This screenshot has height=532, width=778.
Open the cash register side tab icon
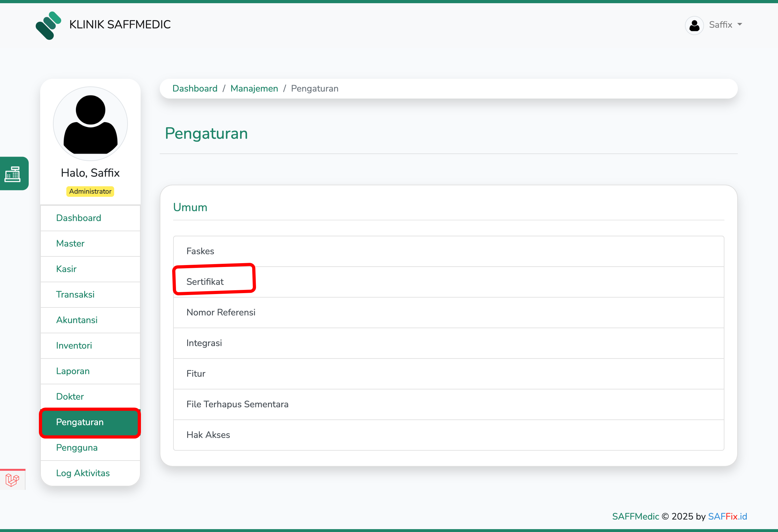13,174
